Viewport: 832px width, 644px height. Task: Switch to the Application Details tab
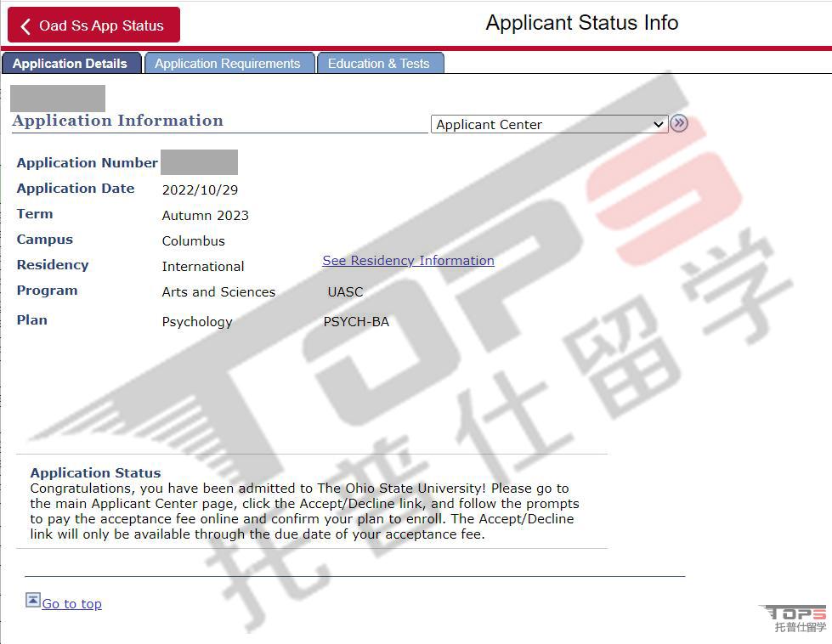tap(71, 63)
